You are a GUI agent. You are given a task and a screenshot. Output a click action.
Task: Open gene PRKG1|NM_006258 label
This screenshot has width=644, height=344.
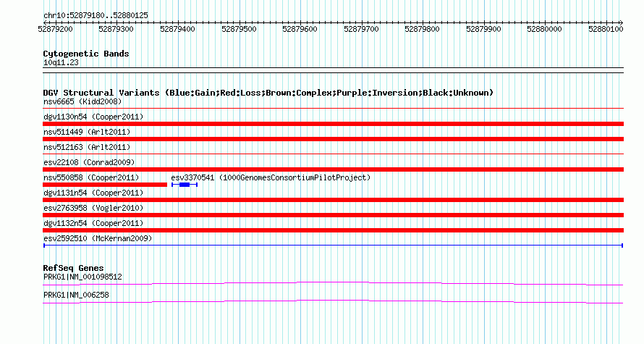pyautogui.click(x=76, y=295)
